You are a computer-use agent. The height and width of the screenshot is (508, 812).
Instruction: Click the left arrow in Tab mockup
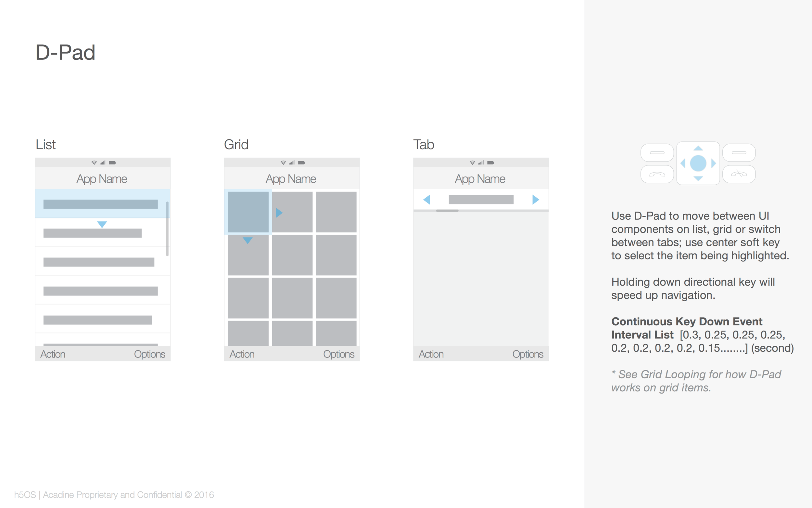[x=427, y=200]
